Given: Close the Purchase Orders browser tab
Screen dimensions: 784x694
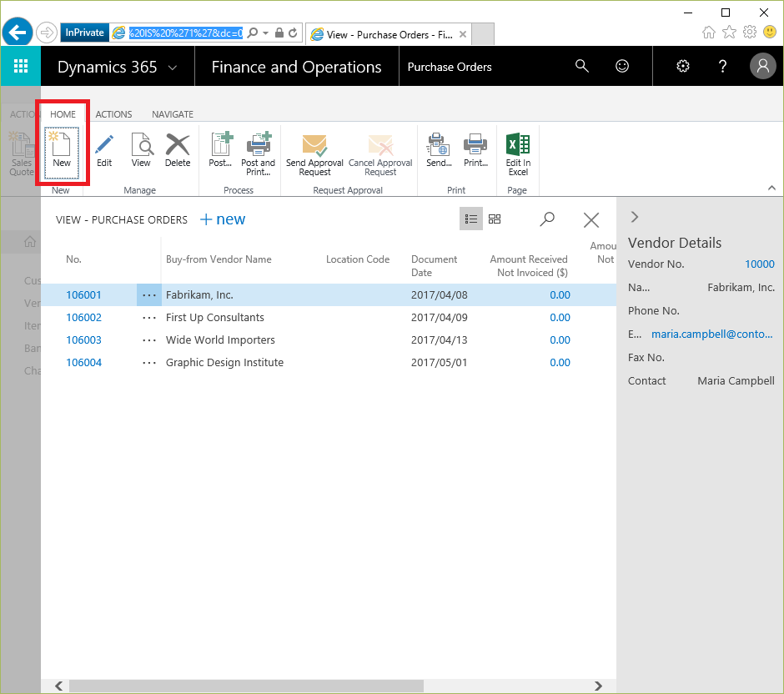Looking at the screenshot, I should [463, 34].
